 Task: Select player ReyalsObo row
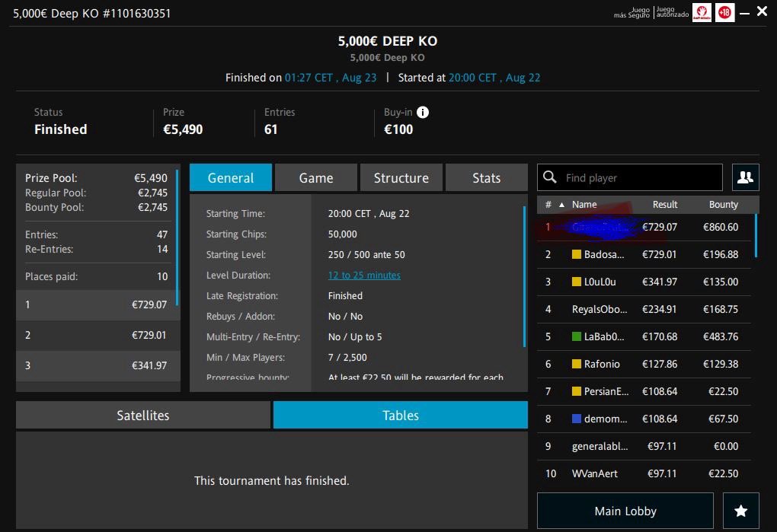click(x=644, y=309)
